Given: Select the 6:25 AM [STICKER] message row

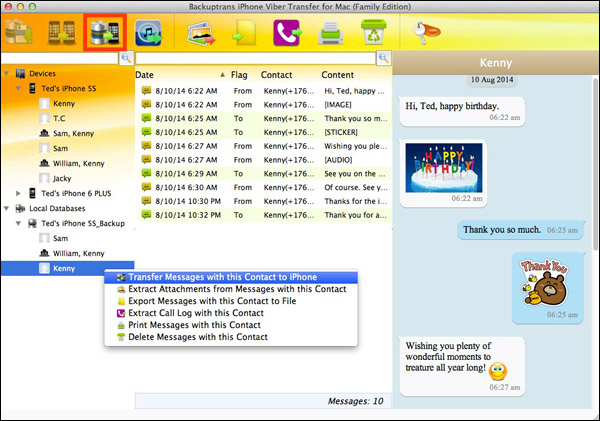Looking at the screenshot, I should click(264, 132).
